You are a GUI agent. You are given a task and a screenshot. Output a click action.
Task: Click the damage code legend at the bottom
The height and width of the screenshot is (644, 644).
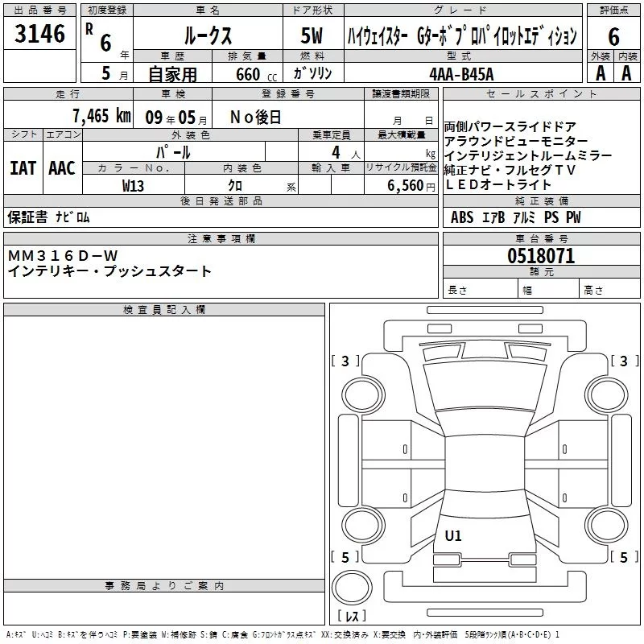[283, 634]
